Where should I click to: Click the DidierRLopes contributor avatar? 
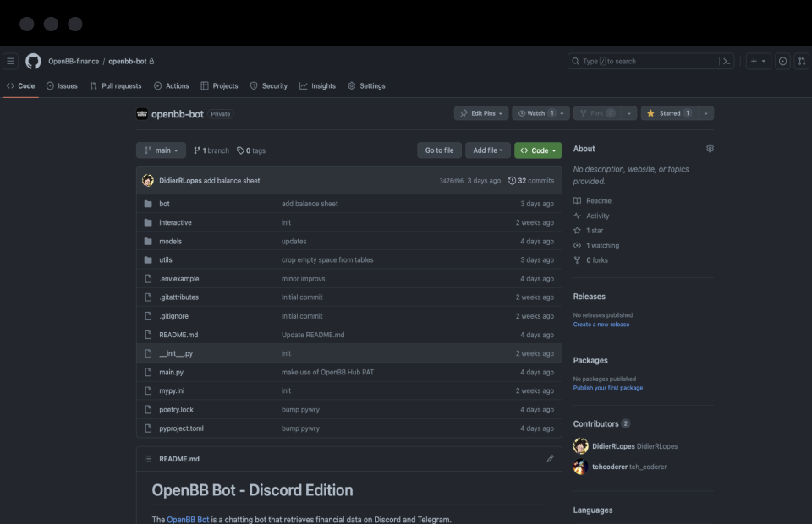point(581,445)
